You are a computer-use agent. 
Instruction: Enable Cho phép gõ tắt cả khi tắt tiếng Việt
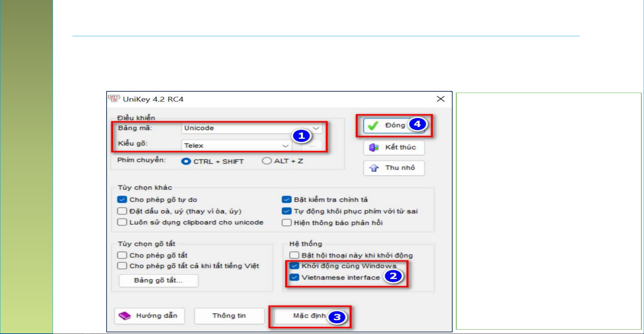tap(122, 266)
